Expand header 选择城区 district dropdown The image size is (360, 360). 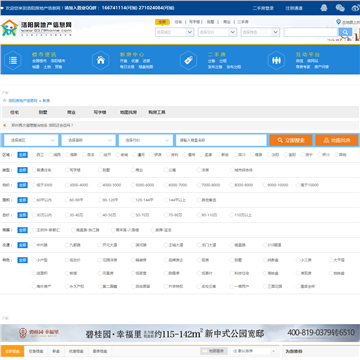(x=175, y=32)
